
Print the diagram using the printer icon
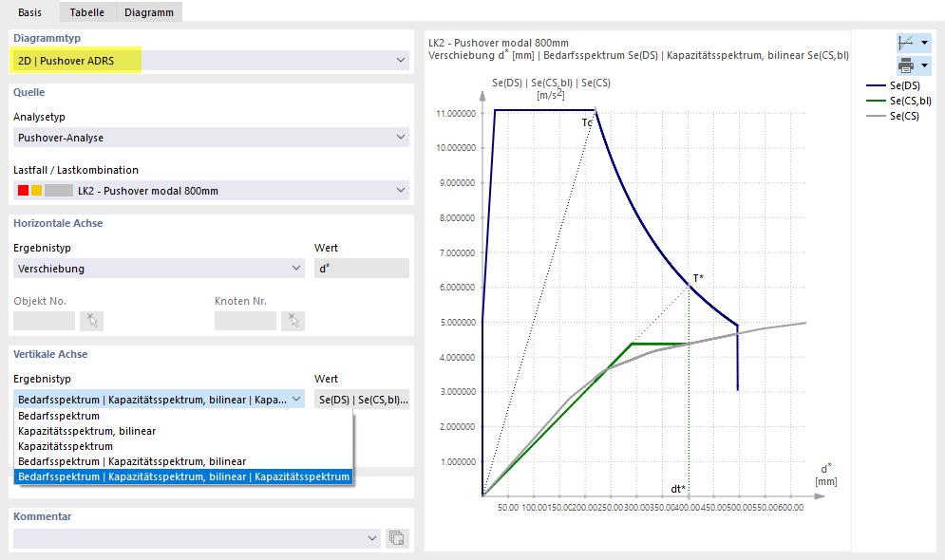point(907,65)
